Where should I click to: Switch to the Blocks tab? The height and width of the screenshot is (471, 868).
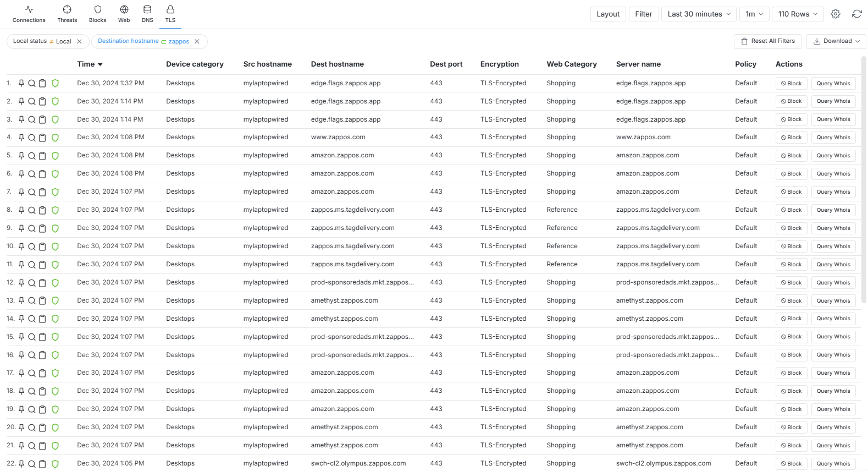(x=98, y=14)
